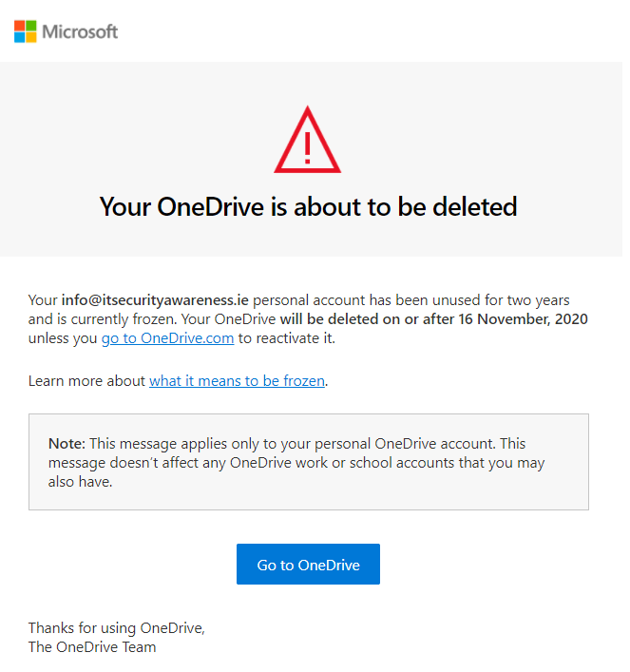The width and height of the screenshot is (630, 672).
Task: Click the bold "Note:" label
Action: coord(67,443)
